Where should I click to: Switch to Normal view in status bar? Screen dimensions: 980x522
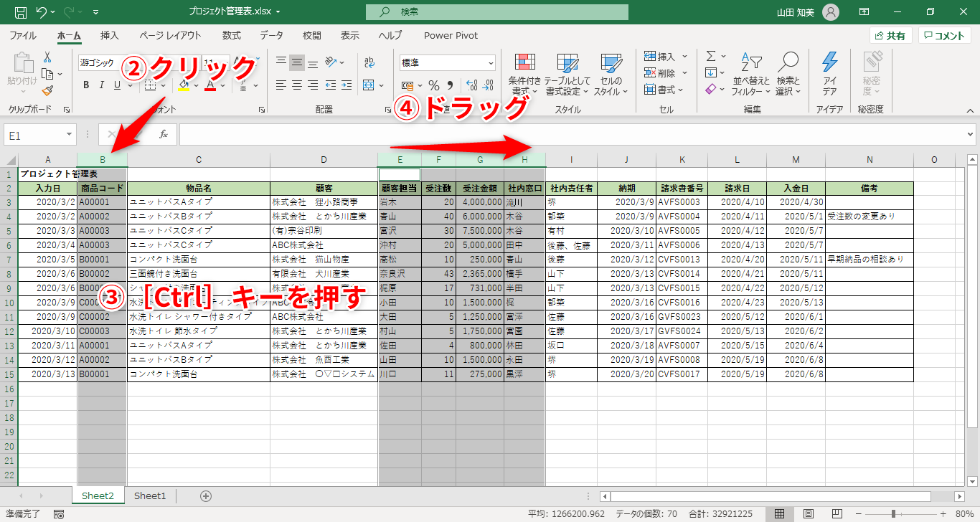[x=779, y=513]
